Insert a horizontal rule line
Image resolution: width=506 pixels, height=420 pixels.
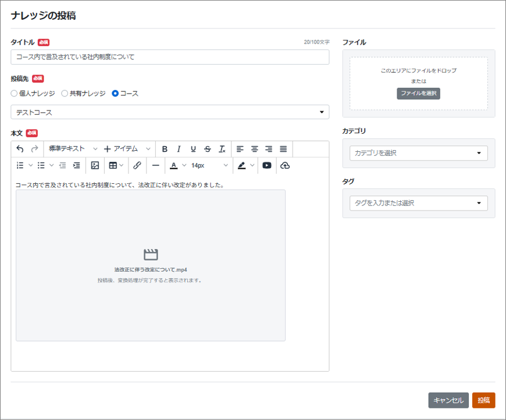click(x=155, y=165)
